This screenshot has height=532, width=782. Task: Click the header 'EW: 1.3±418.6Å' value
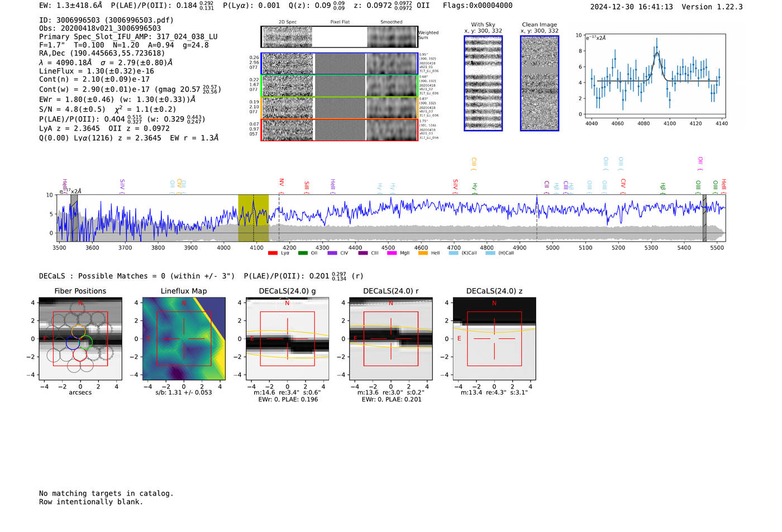click(x=71, y=5)
